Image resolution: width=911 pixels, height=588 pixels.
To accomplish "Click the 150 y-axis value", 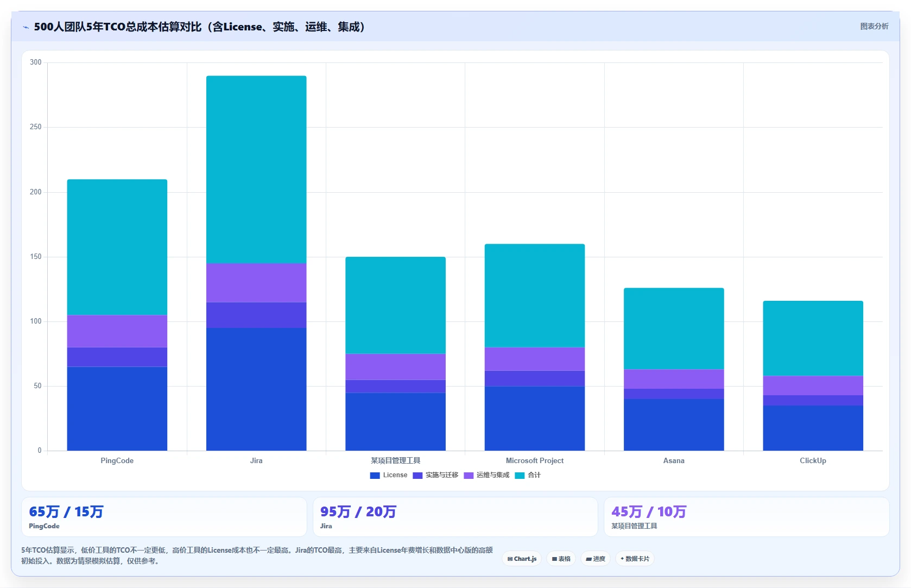I will click(x=36, y=257).
